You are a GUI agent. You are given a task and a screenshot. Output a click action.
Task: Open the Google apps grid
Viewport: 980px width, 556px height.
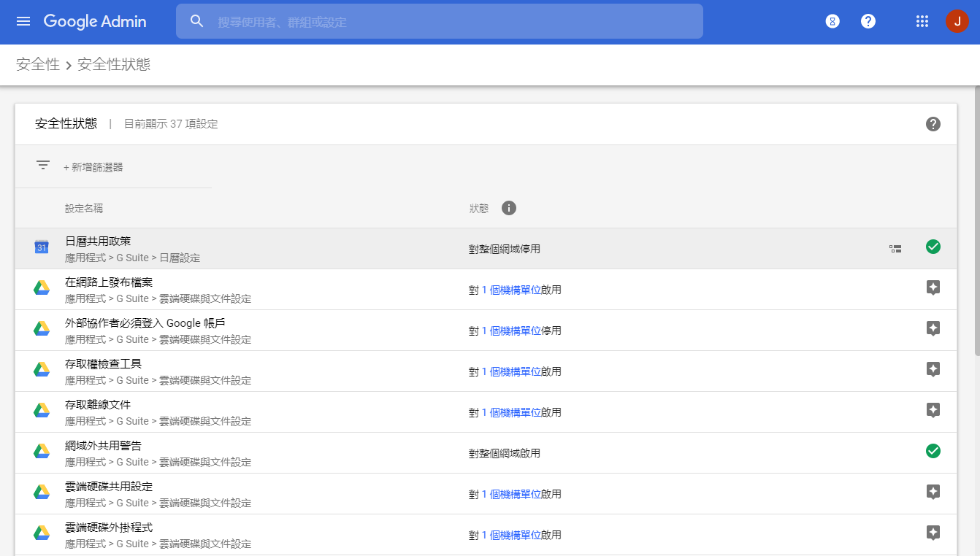[922, 21]
